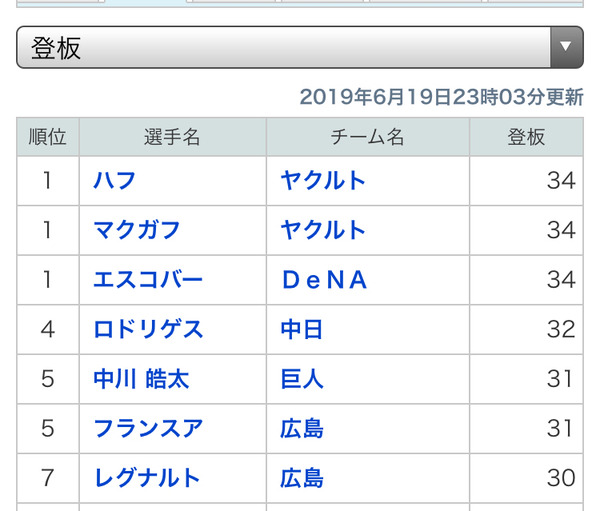
Task: Open player ロドリゲス profile link
Action: click(x=148, y=329)
